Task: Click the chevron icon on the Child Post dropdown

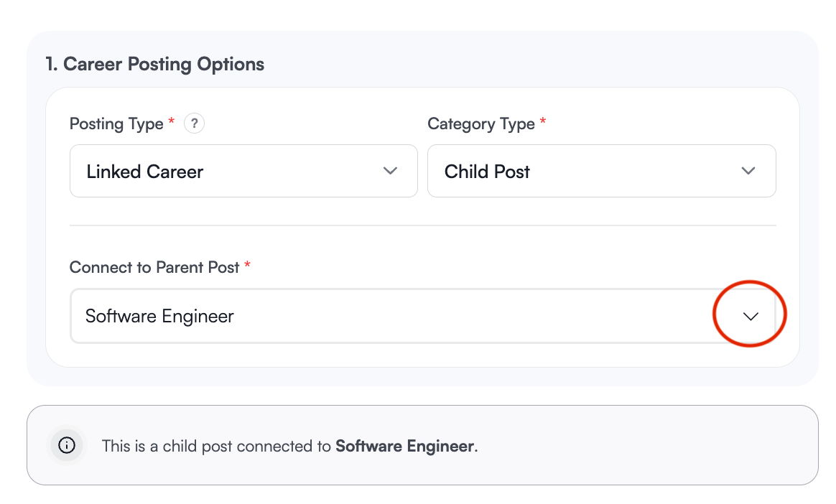Action: click(748, 171)
